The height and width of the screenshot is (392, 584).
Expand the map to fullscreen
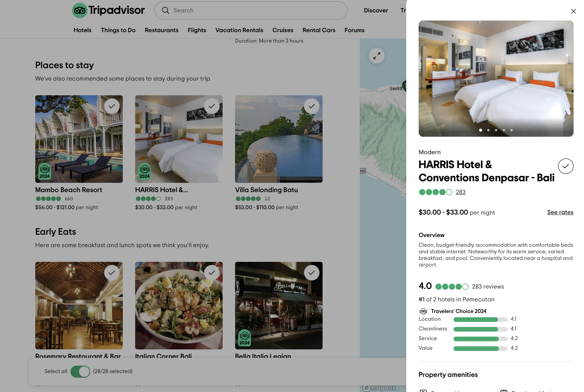(x=376, y=56)
